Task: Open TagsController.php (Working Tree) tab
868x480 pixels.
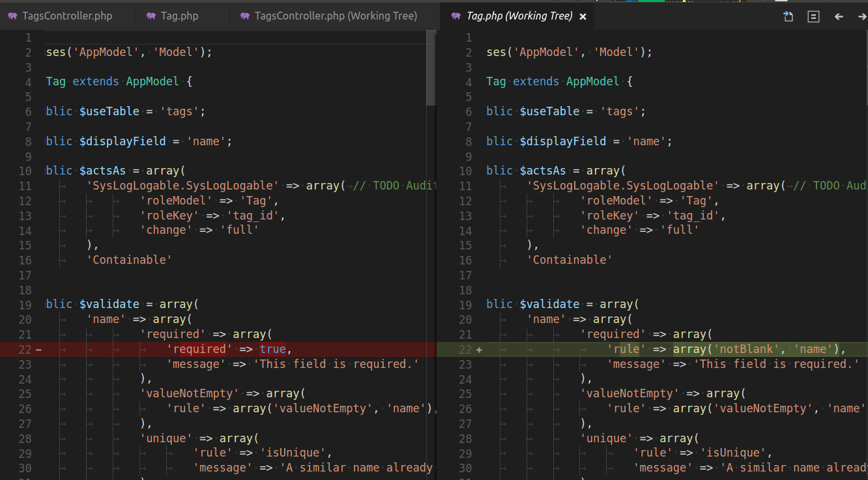Action: pos(336,16)
